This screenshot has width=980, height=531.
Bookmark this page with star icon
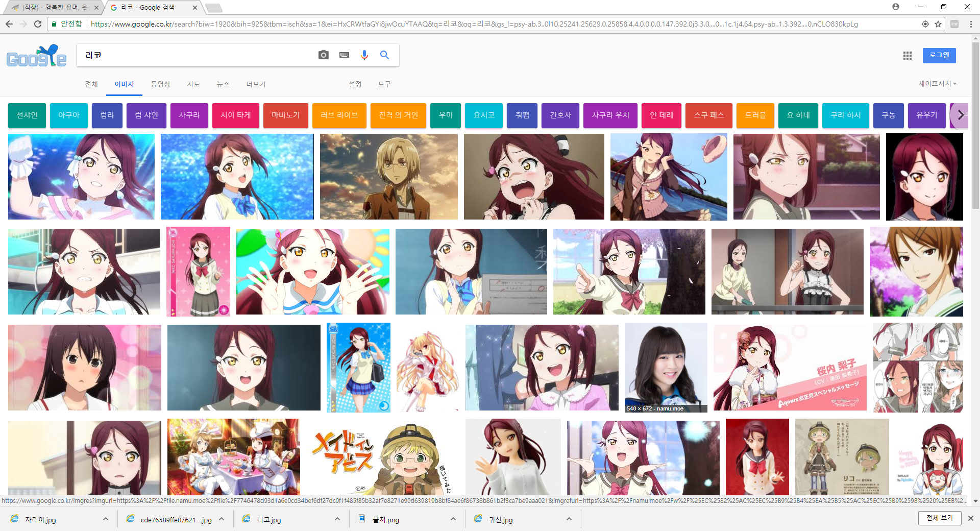pyautogui.click(x=938, y=24)
